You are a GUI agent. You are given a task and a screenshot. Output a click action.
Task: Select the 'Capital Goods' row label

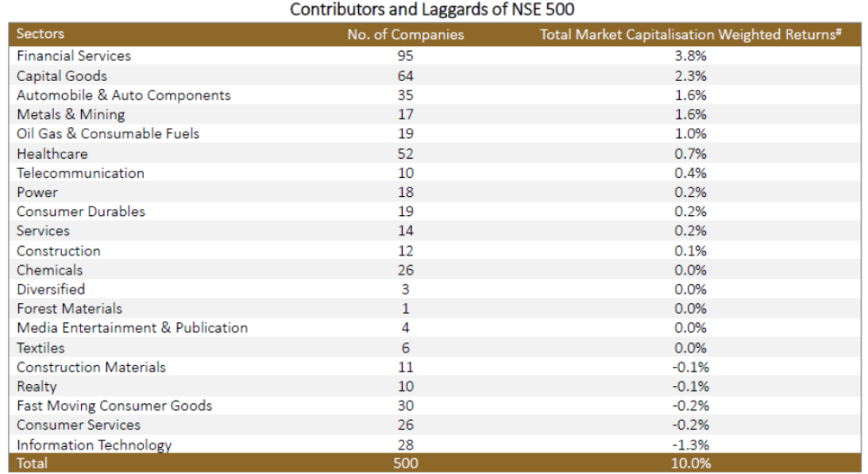62,76
